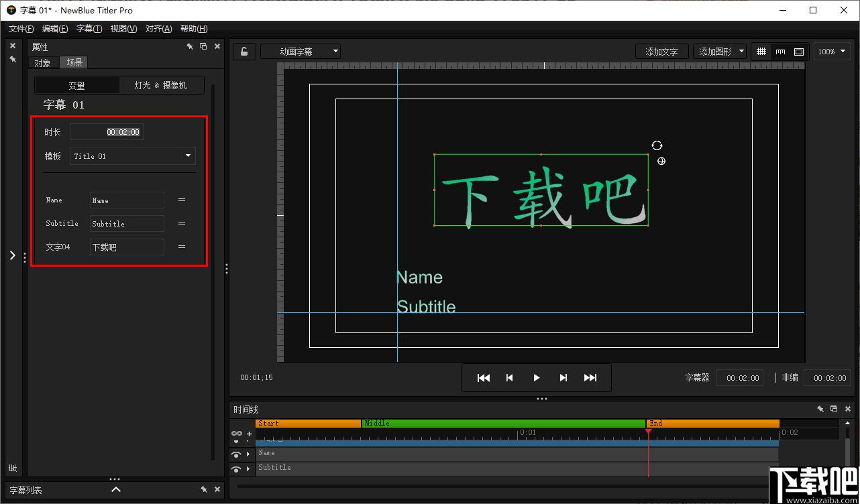Open the Title 01 template dropdown
Screen dimensions: 860x504
pos(132,155)
